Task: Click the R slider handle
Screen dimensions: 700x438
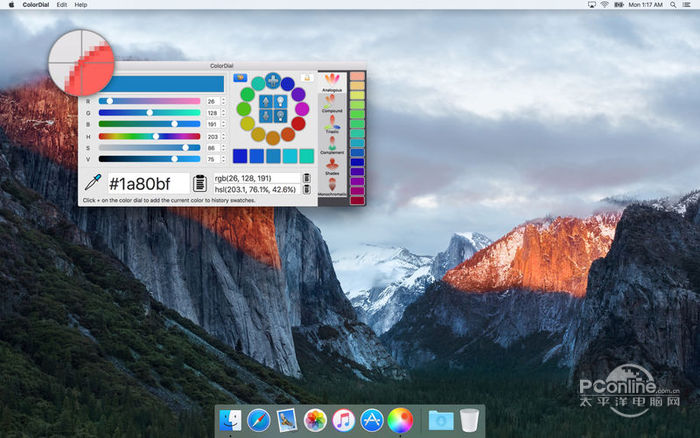Action: tap(109, 101)
